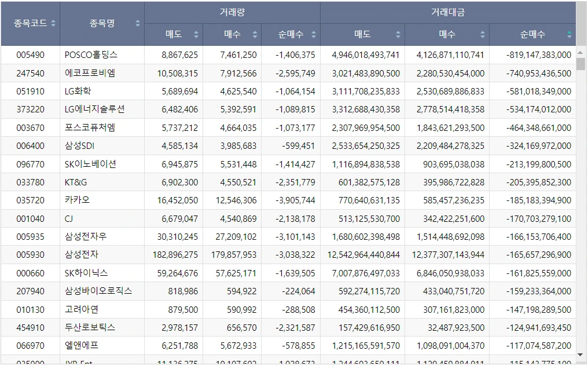
Task: Select stock code 207940
Action: pos(30,291)
